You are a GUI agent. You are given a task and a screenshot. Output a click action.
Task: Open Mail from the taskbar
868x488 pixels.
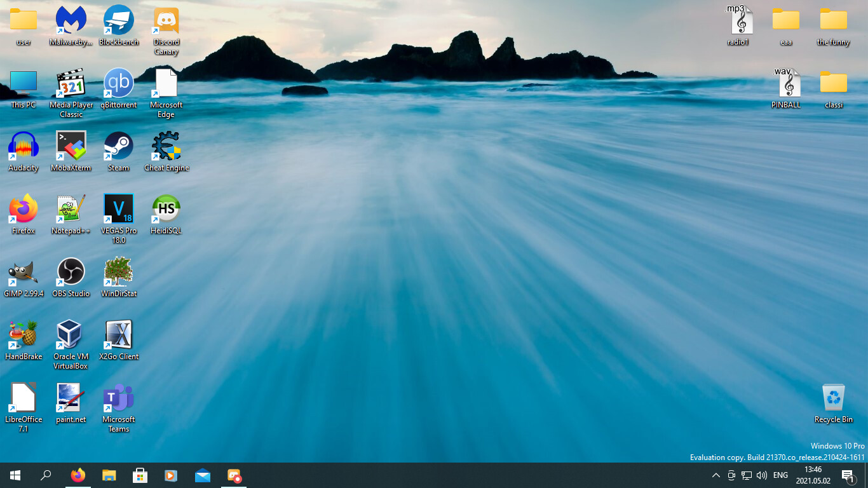203,475
